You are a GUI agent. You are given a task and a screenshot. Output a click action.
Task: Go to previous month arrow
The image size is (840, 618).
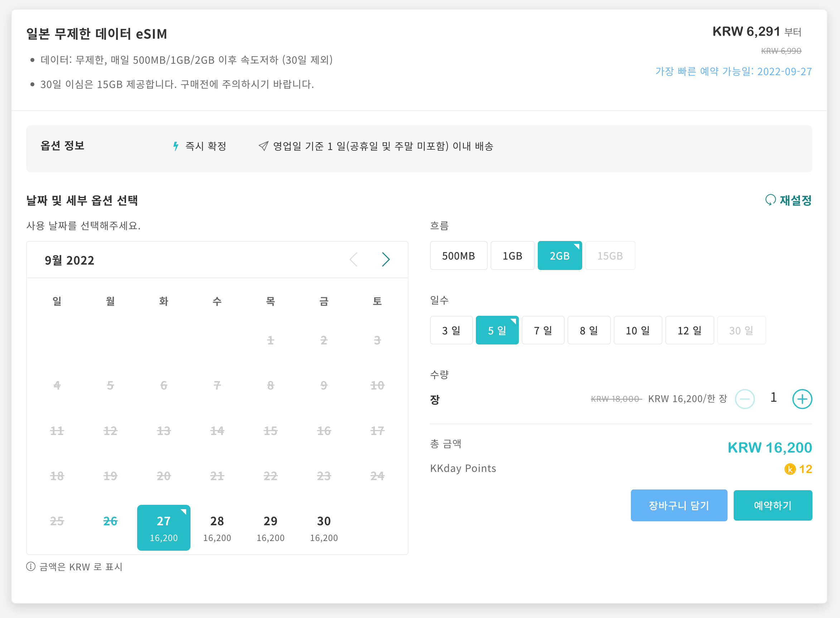point(353,259)
